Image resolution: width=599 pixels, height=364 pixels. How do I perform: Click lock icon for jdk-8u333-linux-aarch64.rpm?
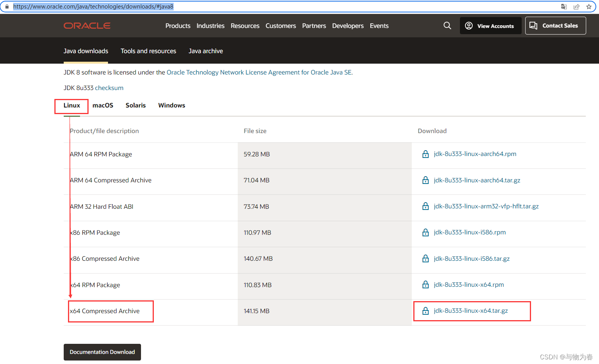coord(425,154)
